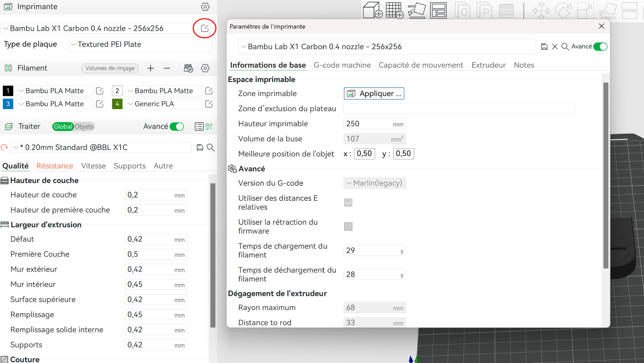Disable the Avancé toggle in the printer dialog

pyautogui.click(x=600, y=47)
